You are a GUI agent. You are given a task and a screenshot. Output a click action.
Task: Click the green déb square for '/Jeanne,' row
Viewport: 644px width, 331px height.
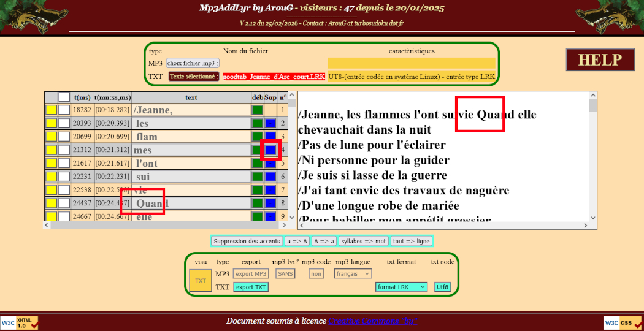click(257, 110)
